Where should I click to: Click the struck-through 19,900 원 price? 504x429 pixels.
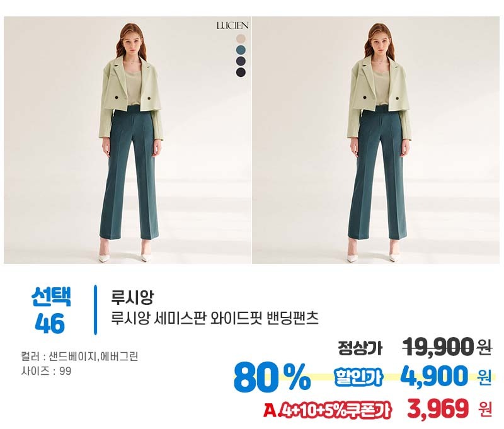pyautogui.click(x=447, y=346)
